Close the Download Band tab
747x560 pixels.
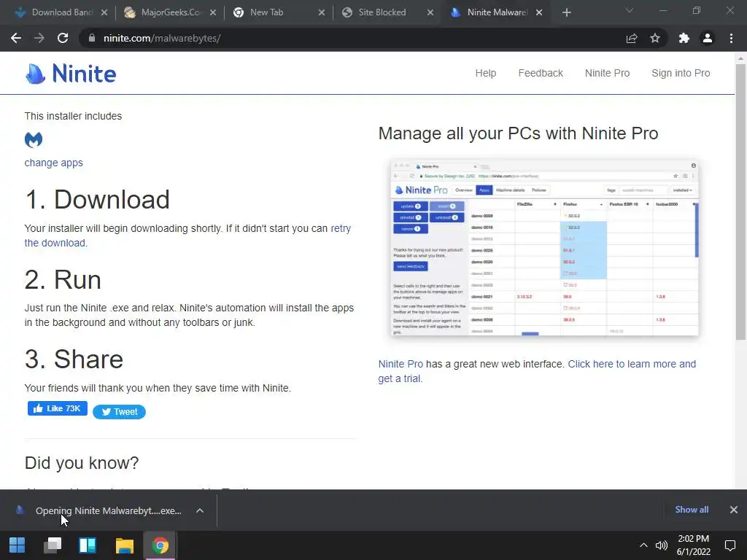coord(104,12)
